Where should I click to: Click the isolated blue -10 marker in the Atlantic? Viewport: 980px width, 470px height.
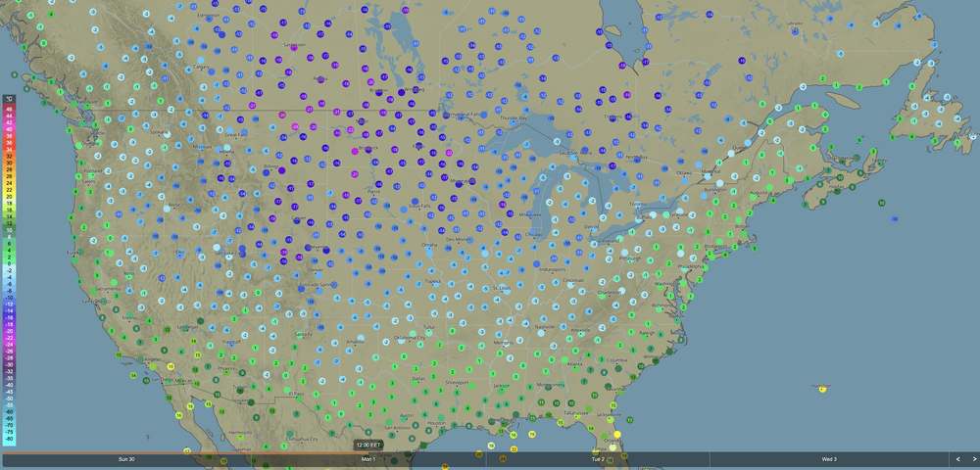(895, 219)
